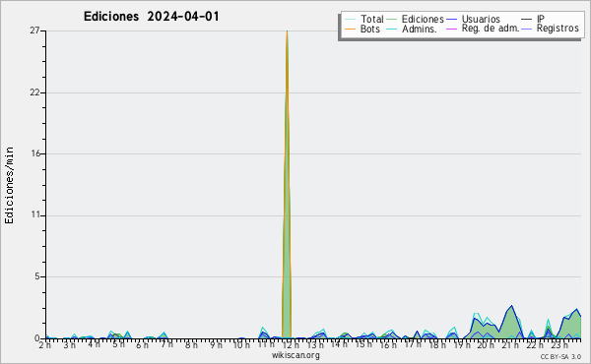Click the orange Bots legend line swatch
Viewport: 591px width, 364px height.
(x=350, y=29)
